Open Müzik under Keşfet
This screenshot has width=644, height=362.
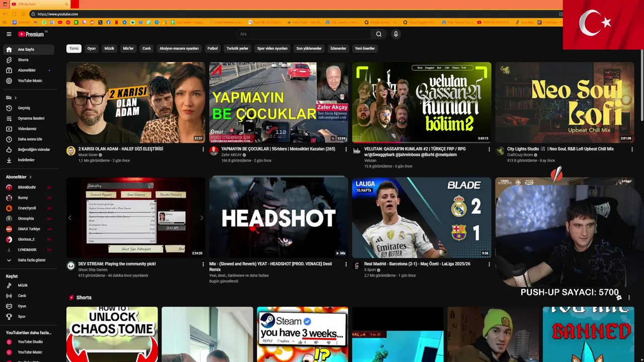click(x=30, y=286)
